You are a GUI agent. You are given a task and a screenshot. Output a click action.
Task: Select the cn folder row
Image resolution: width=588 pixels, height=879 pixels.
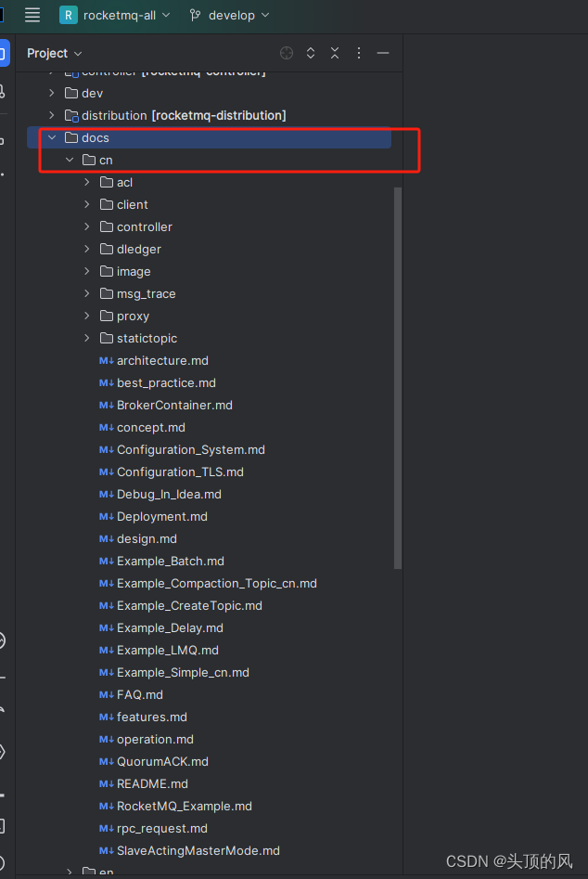click(209, 161)
